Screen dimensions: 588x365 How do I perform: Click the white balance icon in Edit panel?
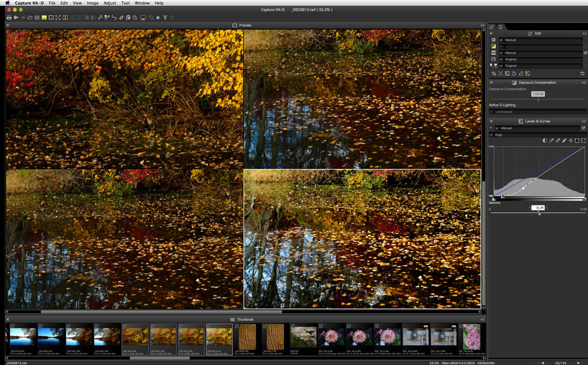tap(493, 53)
